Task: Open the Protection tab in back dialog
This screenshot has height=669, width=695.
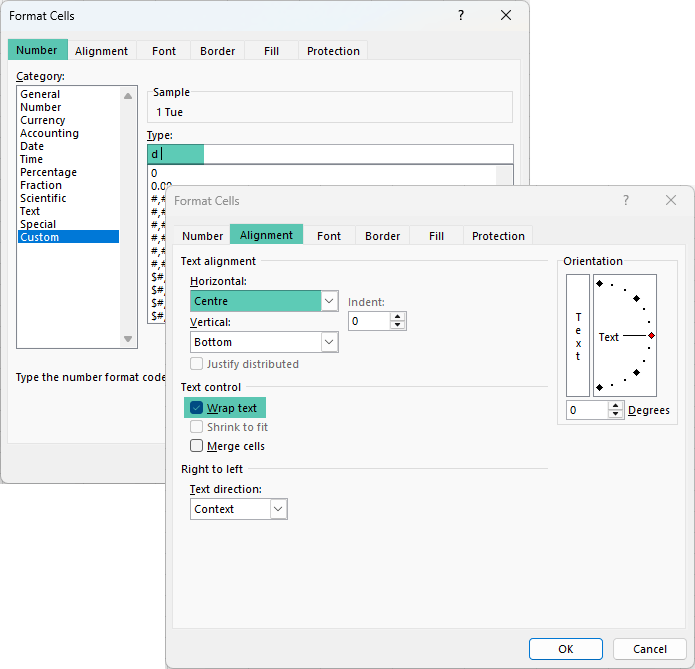Action: (x=333, y=51)
